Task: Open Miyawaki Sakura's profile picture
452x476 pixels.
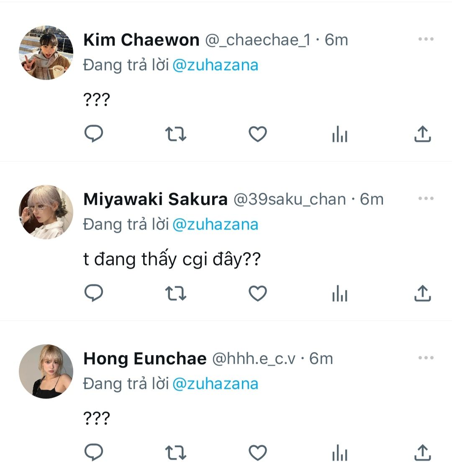Action: pos(46,212)
